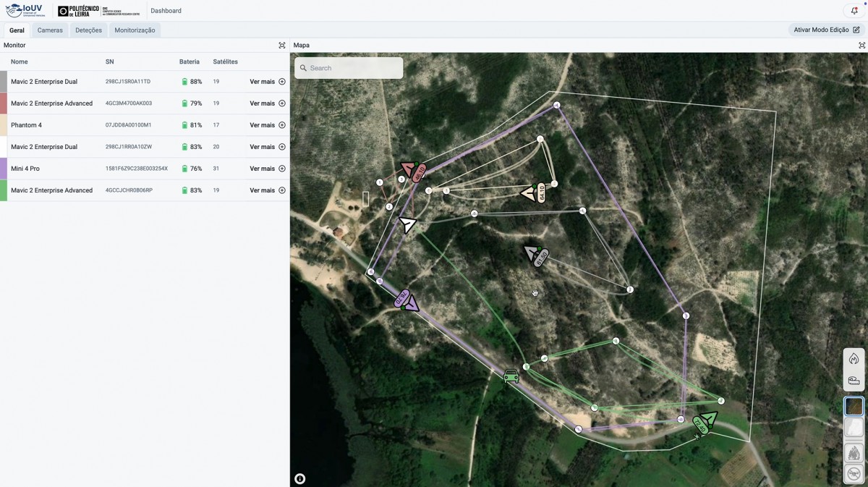Screen dimensions: 868x487
Task: Click the purple color strip of Mini 4 Pro
Action: point(4,169)
